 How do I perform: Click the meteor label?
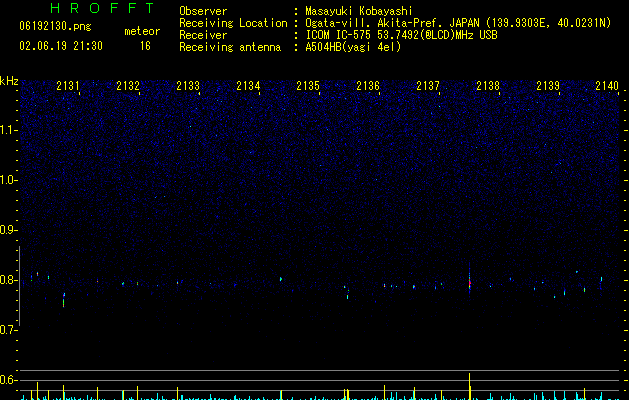click(x=142, y=31)
